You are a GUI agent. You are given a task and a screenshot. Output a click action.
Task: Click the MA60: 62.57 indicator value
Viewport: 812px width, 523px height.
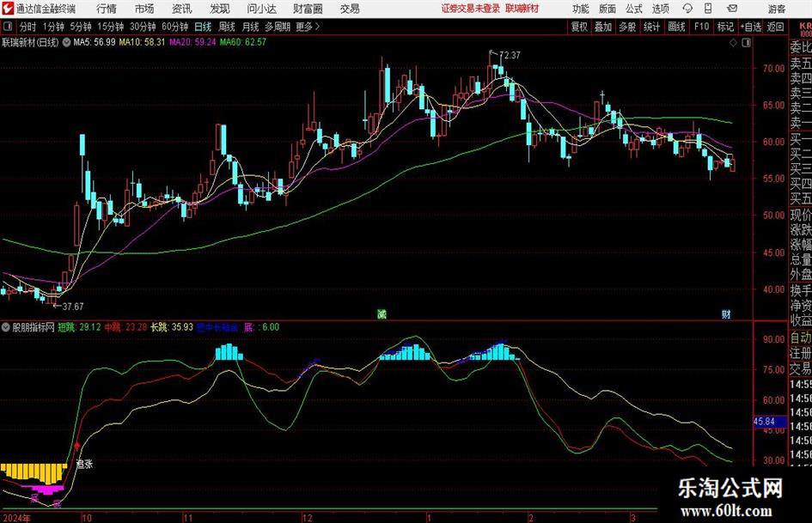(x=243, y=42)
